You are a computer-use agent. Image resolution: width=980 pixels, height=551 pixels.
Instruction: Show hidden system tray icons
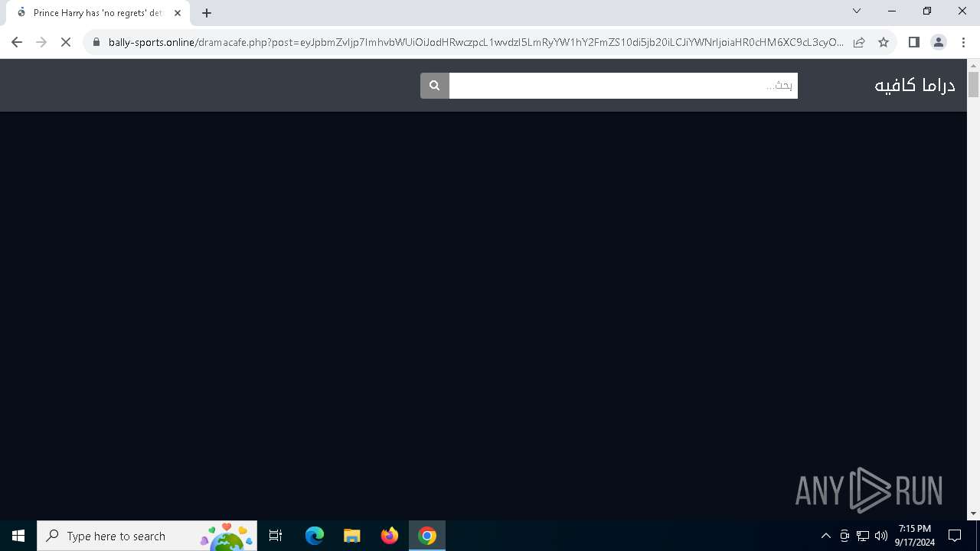(x=826, y=536)
